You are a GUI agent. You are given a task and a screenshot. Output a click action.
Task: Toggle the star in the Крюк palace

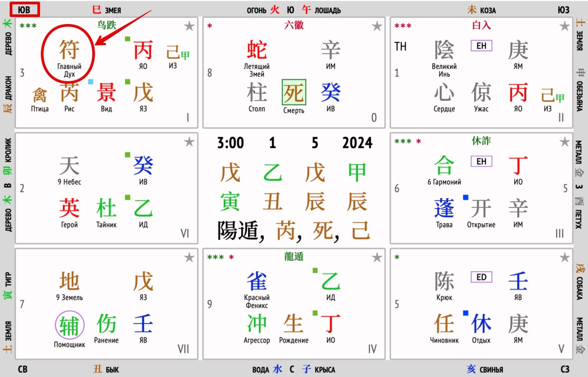(564, 258)
